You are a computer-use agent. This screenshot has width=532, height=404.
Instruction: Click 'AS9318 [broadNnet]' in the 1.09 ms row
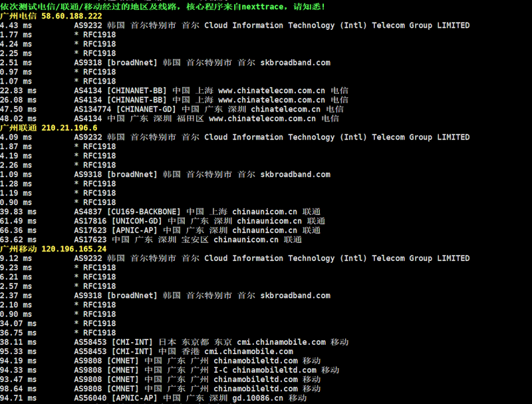[x=116, y=174]
